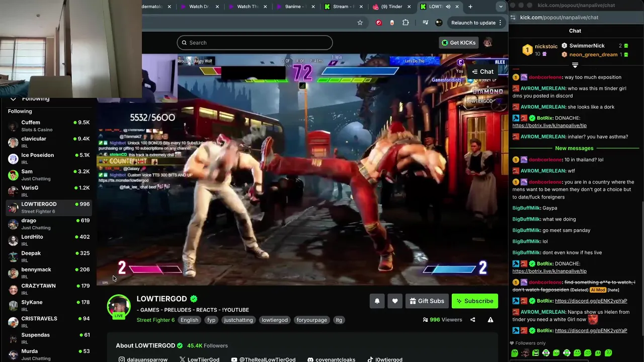Screen dimensions: 644x362
Task: Switch to the Watch Th tab
Action: click(x=247, y=7)
